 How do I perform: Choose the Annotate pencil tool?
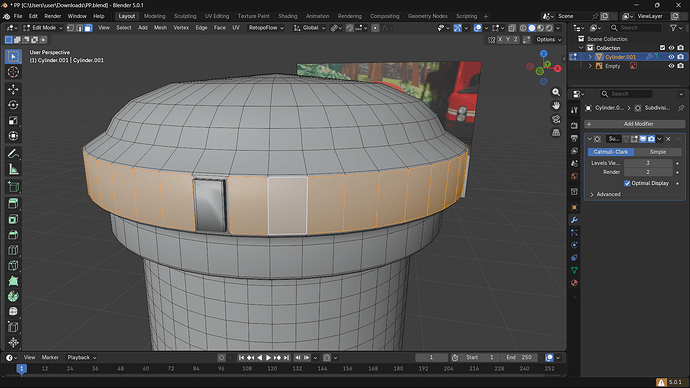[13, 154]
